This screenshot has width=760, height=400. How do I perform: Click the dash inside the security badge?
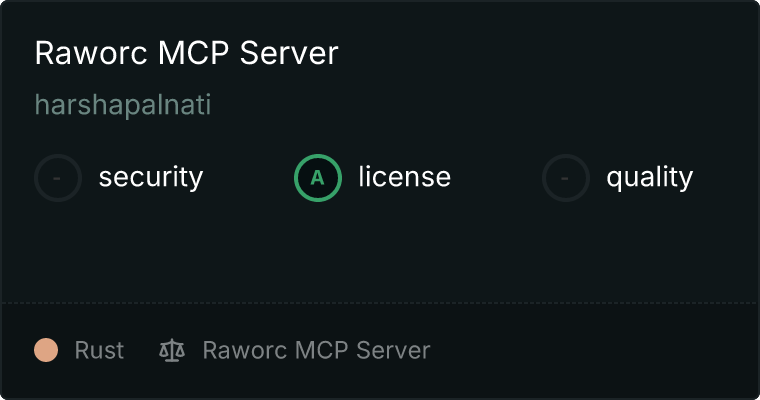tap(57, 178)
